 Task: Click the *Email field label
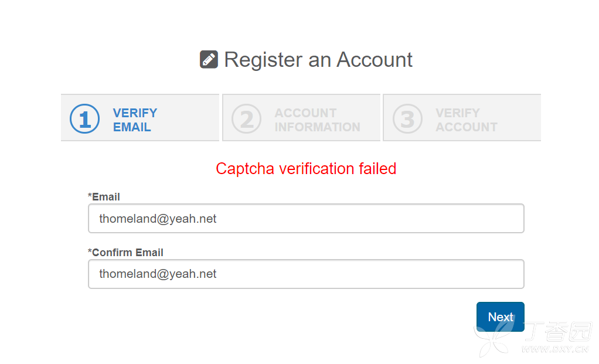(104, 197)
